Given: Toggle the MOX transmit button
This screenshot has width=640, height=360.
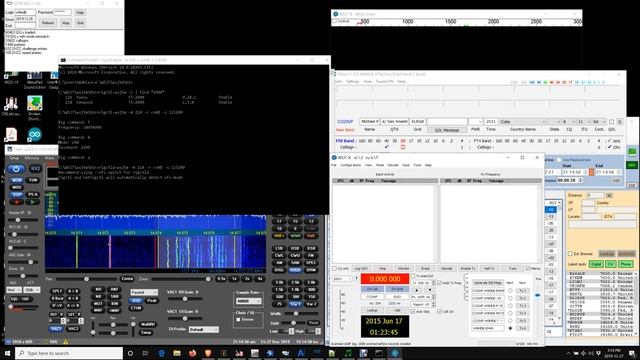Looking at the screenshot, I should coord(17,187).
